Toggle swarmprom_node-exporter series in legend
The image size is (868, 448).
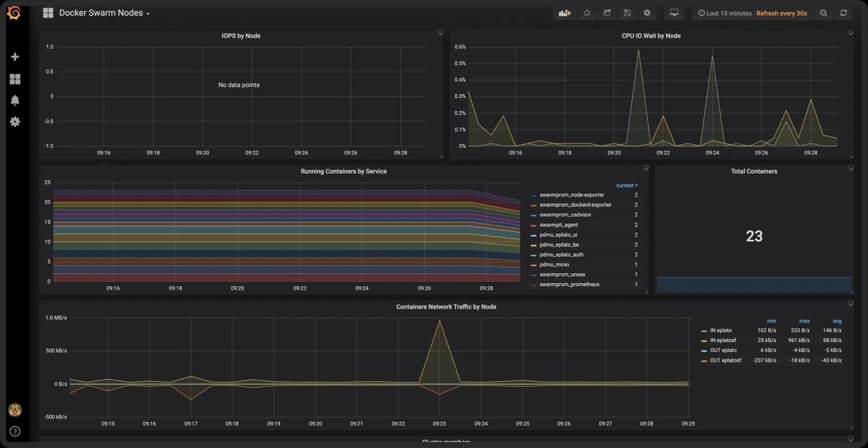click(x=572, y=195)
